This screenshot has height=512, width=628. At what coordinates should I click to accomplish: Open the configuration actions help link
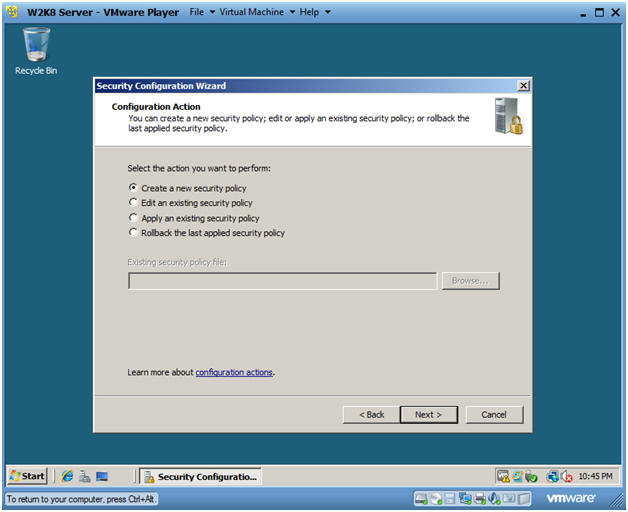234,373
